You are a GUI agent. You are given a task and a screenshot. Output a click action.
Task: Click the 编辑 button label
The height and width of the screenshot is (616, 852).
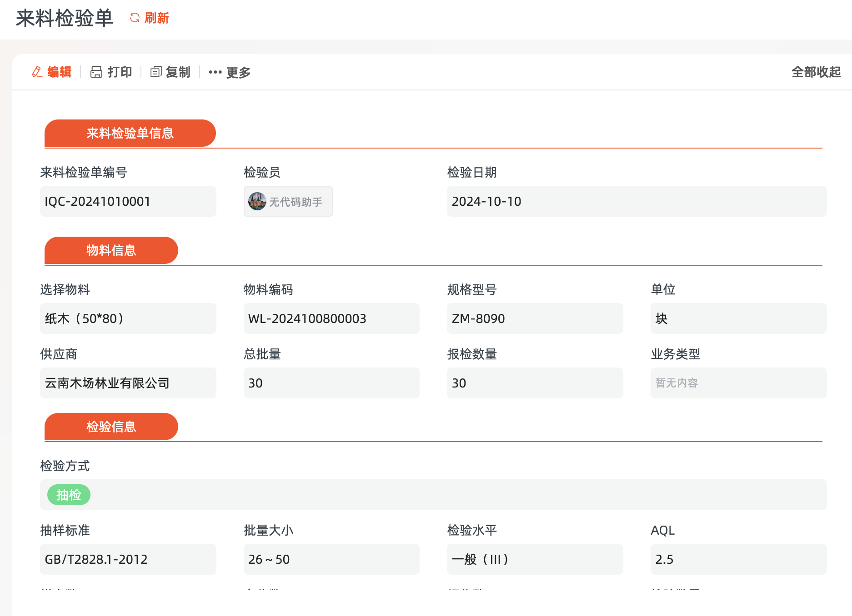pos(60,72)
